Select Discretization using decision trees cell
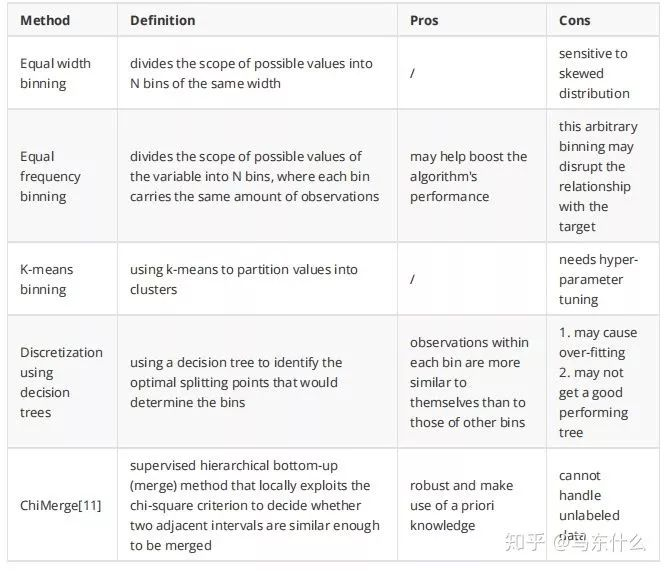 (x=61, y=382)
